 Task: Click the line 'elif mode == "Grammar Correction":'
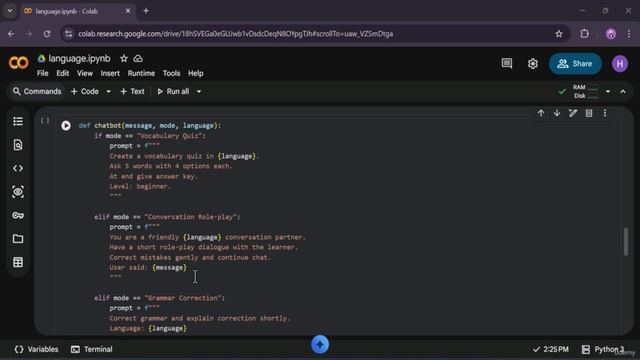(159, 298)
